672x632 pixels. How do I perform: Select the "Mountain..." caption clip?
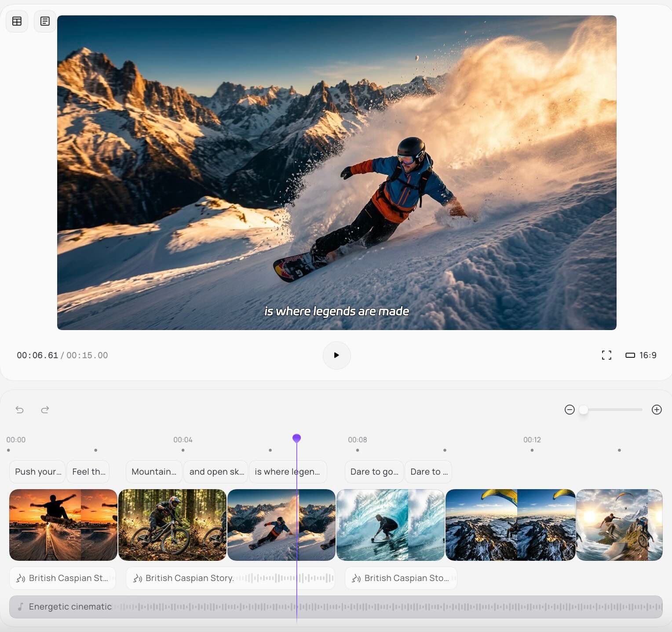153,472
